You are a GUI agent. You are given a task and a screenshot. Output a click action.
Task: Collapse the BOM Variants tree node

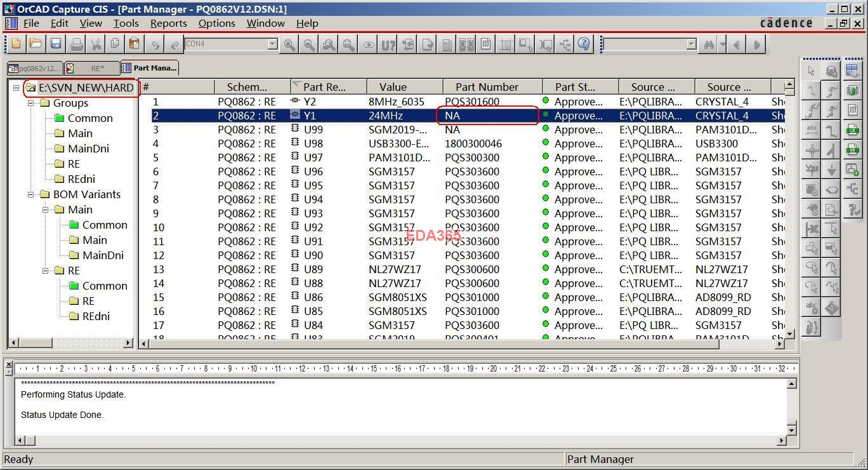coord(30,194)
